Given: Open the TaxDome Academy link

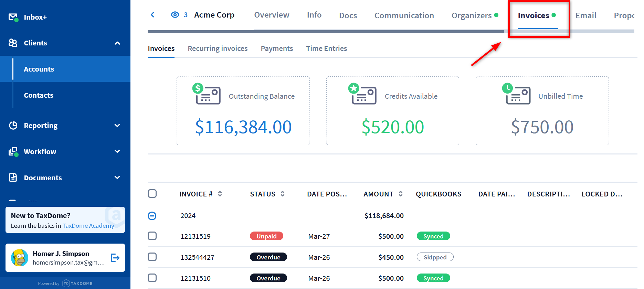Looking at the screenshot, I should click(x=88, y=226).
